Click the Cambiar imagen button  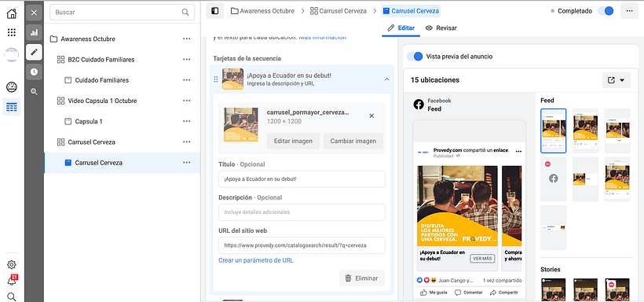353,141
